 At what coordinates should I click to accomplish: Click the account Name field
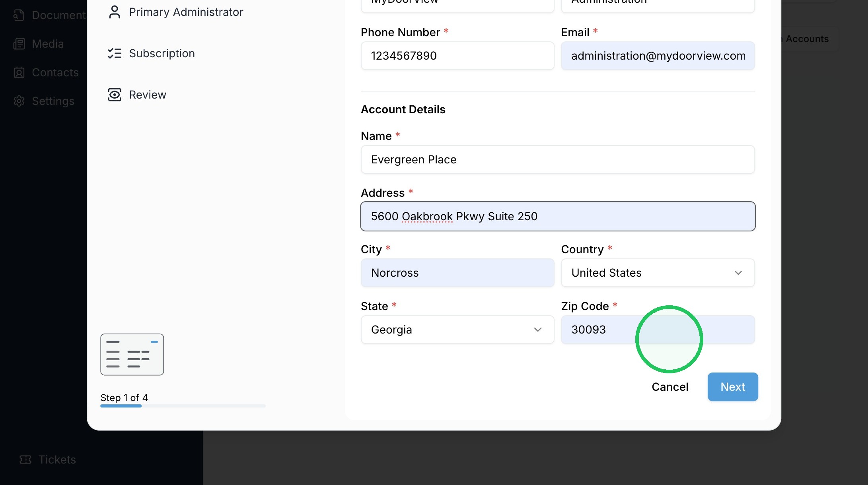tap(558, 159)
